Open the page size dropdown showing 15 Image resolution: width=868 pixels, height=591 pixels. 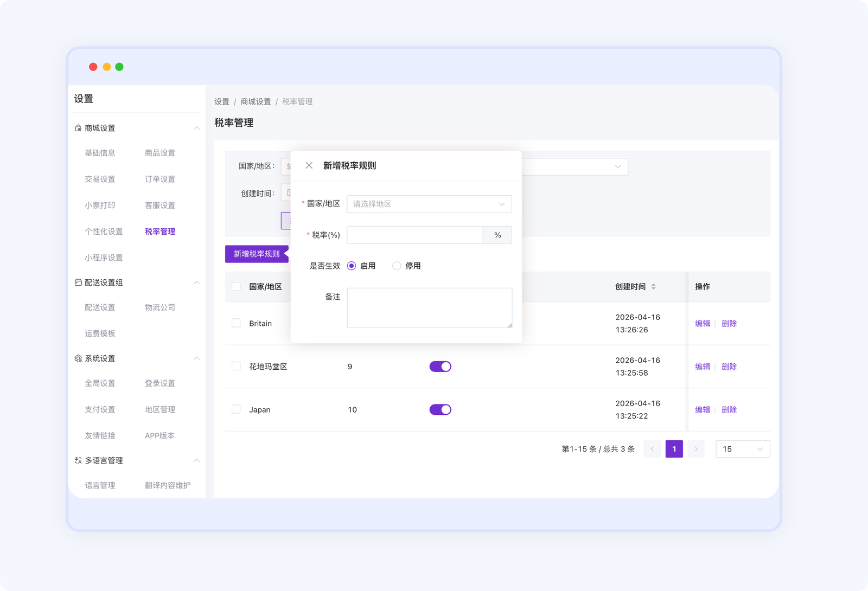point(742,449)
